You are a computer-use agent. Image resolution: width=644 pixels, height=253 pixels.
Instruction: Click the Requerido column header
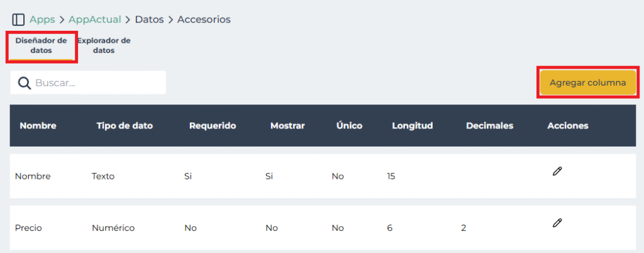coord(213,126)
